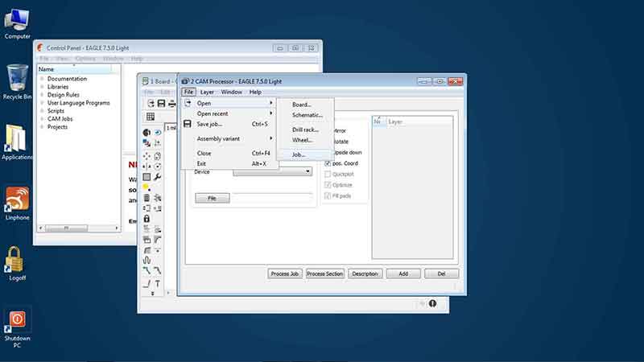Open the Recycle Bin desktop icon

[x=17, y=82]
